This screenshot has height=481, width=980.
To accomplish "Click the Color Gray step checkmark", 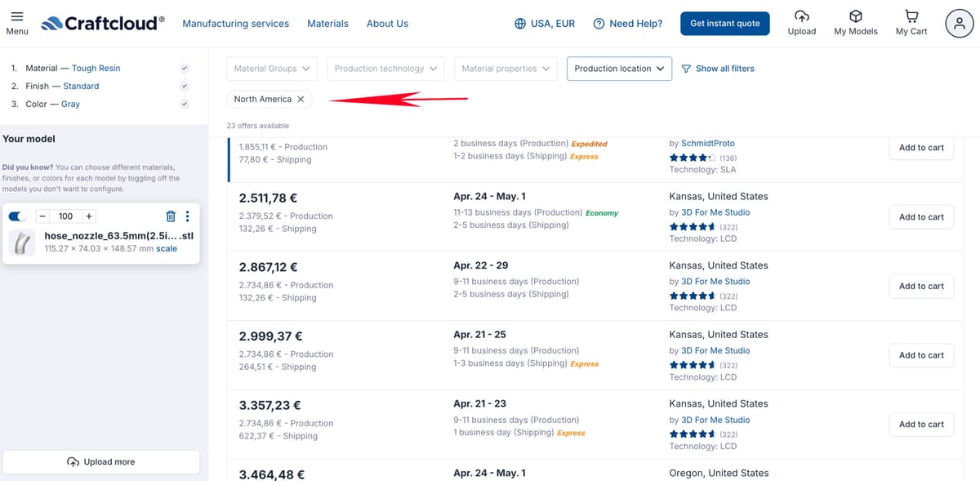I will 185,105.
